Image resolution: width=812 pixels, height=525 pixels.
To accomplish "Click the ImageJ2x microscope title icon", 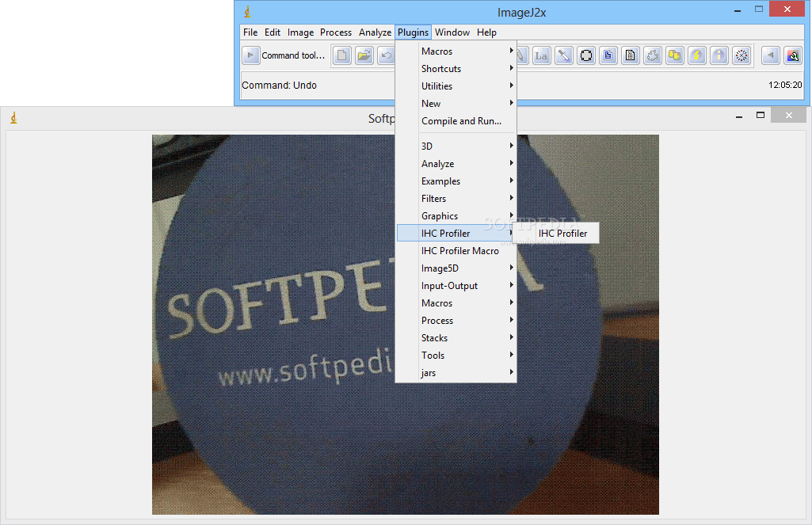I will (247, 11).
